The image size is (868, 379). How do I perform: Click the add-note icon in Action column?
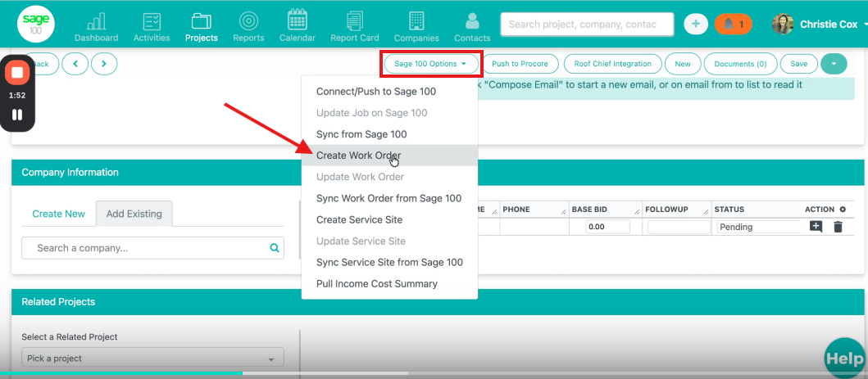816,227
